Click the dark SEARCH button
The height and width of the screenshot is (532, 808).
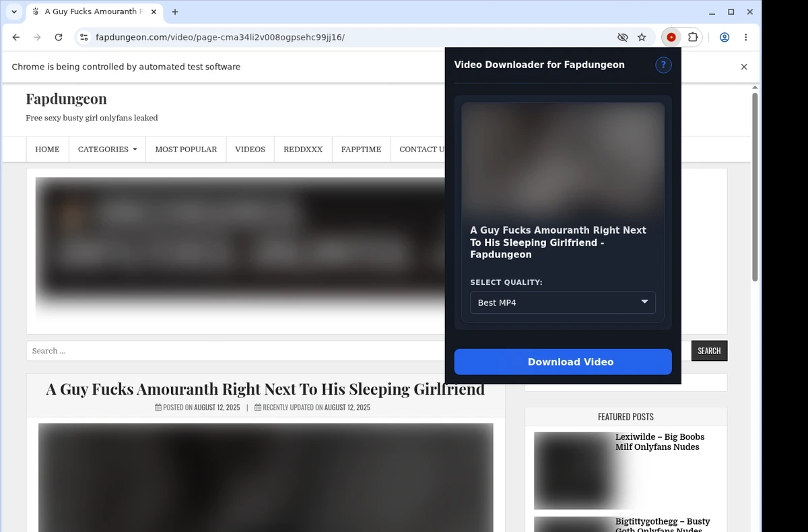[x=709, y=351]
